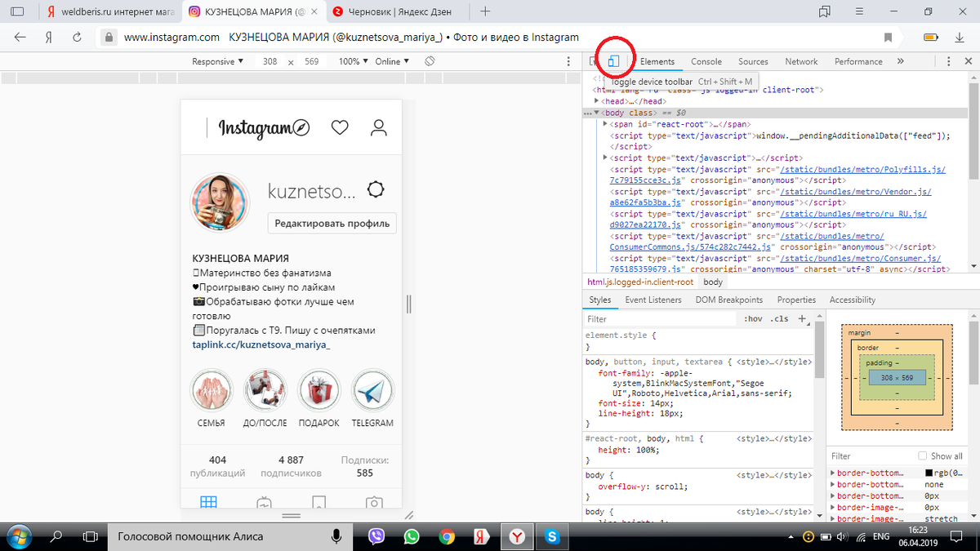Click Редактировать профиль button
Viewport: 980px width, 551px height.
coord(332,223)
